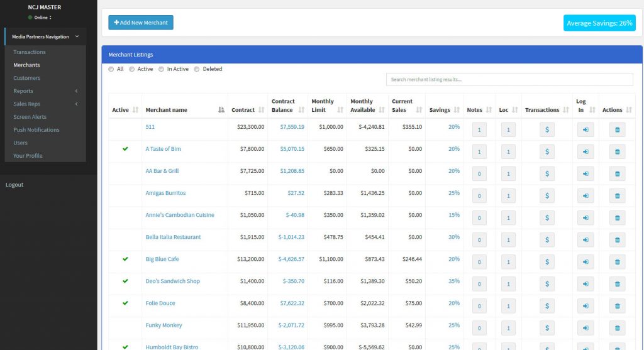This screenshot has height=350, width=644.
Task: Click Average Savings: 26% badge
Action: (x=599, y=23)
